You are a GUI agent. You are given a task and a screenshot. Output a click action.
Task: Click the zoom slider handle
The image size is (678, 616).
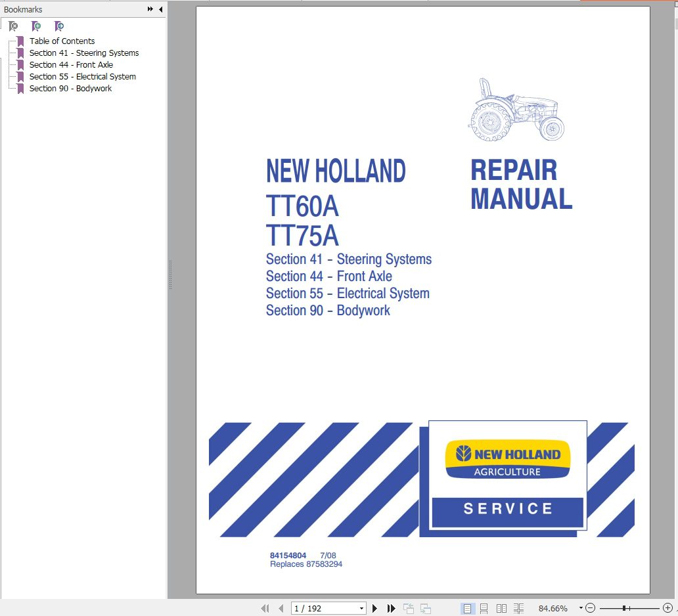[x=624, y=608]
